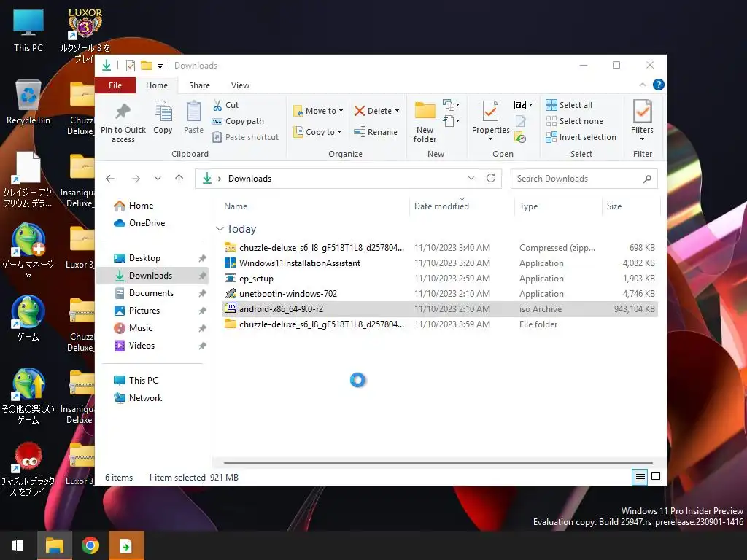Sort by Name column header

(236, 206)
